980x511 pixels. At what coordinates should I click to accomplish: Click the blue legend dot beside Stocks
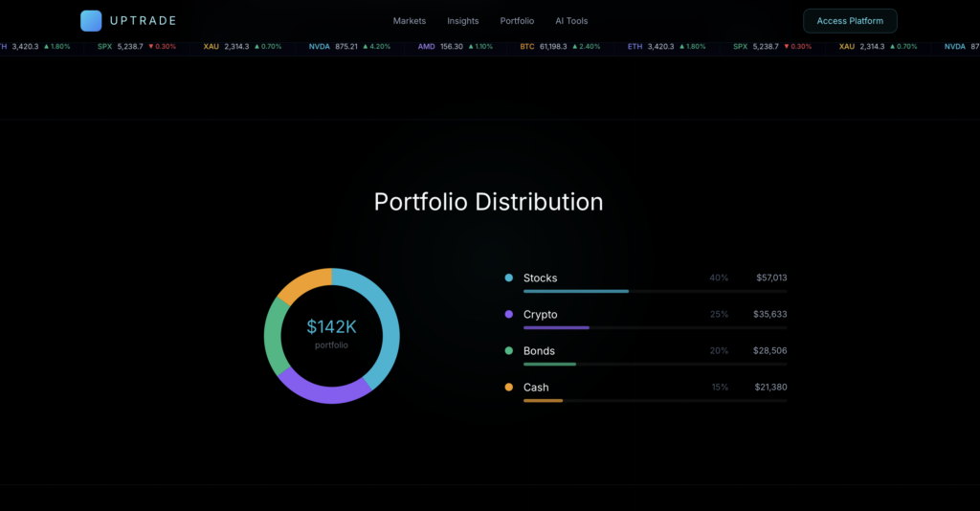tap(509, 278)
